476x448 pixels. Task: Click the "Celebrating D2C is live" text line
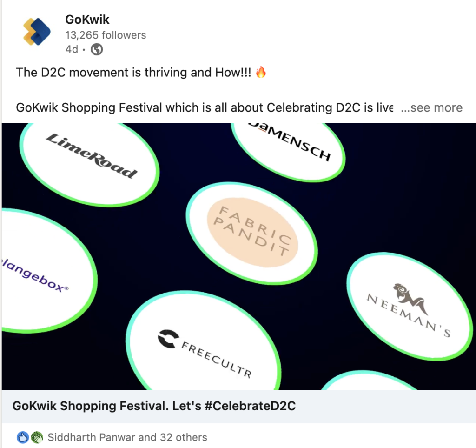(205, 108)
